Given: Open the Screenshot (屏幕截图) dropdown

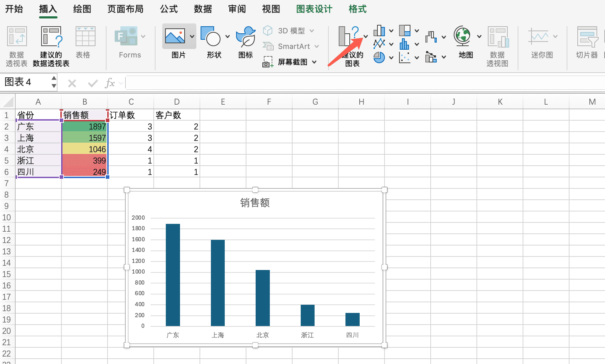Looking at the screenshot, I should pos(314,62).
